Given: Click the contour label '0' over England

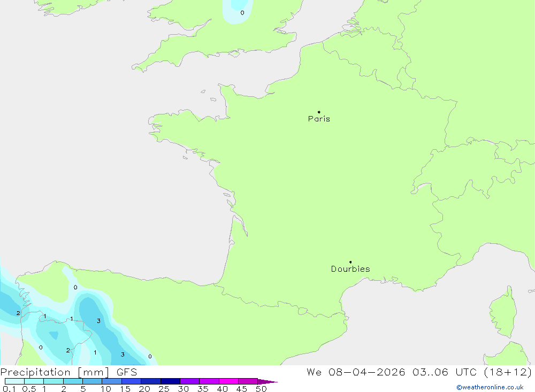Looking at the screenshot, I should click(x=242, y=13).
